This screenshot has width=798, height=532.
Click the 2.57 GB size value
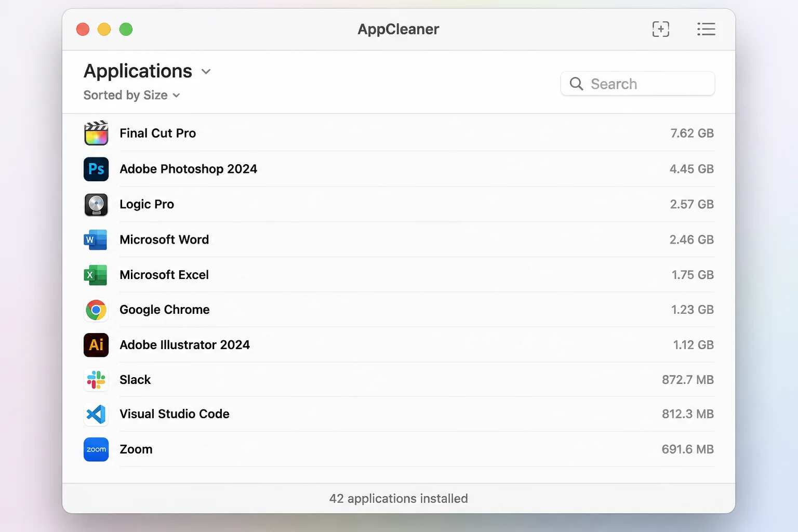(x=692, y=204)
